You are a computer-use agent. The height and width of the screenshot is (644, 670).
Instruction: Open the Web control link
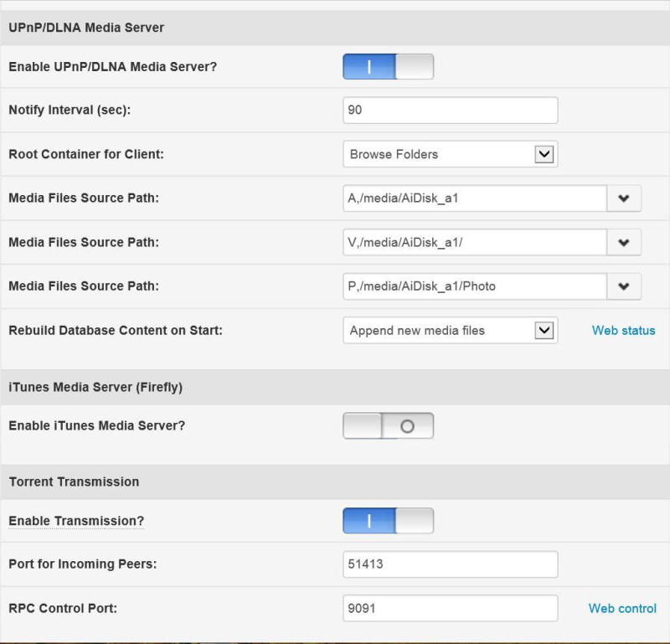(x=622, y=608)
